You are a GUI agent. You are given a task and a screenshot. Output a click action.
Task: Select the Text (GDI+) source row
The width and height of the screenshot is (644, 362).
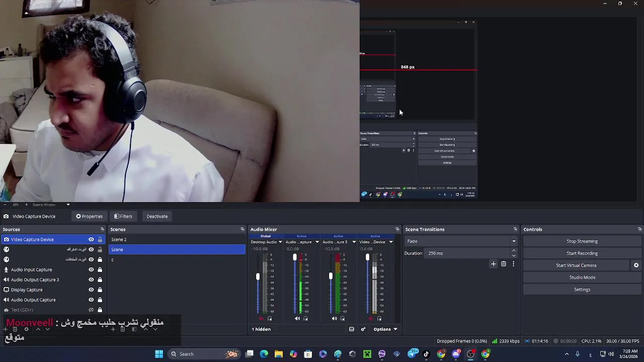point(53,310)
